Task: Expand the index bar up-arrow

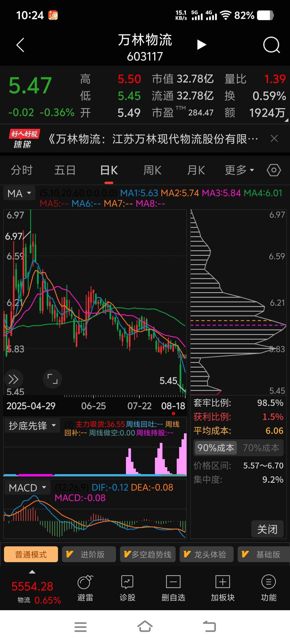Action: pyautogui.click(x=32, y=572)
